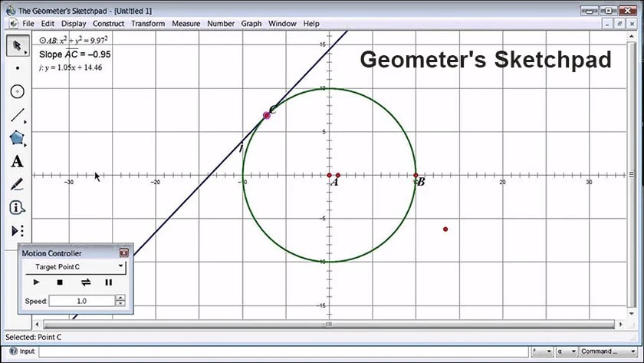Open the Measure menu

(x=186, y=24)
